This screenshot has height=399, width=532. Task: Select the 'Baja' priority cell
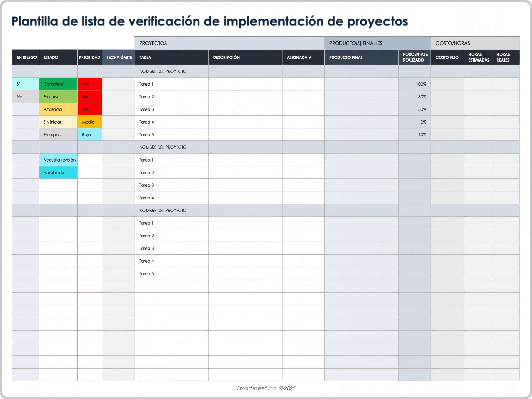[89, 134]
